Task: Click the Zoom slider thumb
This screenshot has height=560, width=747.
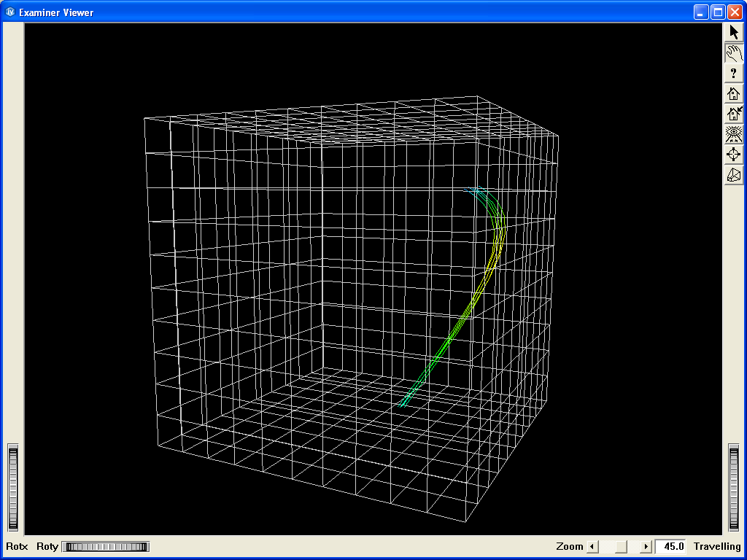Action: (619, 547)
